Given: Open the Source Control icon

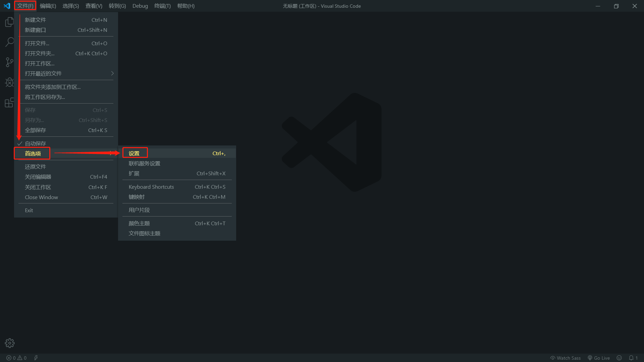Looking at the screenshot, I should point(9,62).
